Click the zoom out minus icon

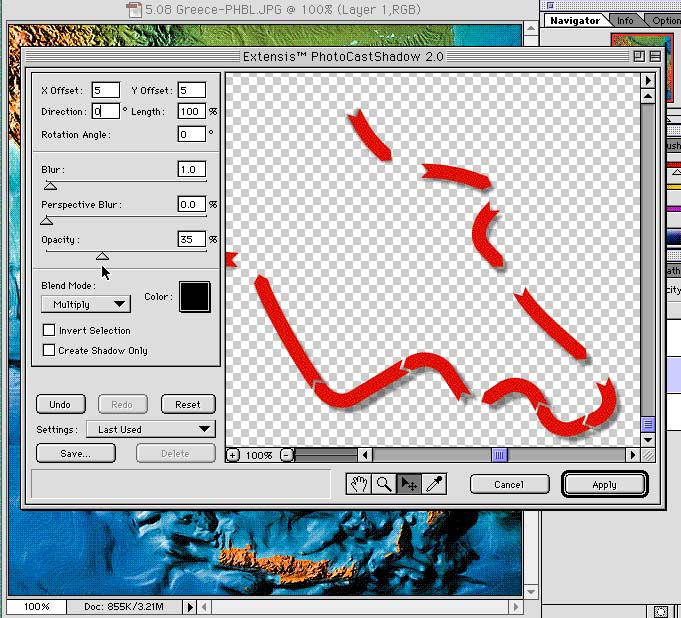click(x=287, y=455)
